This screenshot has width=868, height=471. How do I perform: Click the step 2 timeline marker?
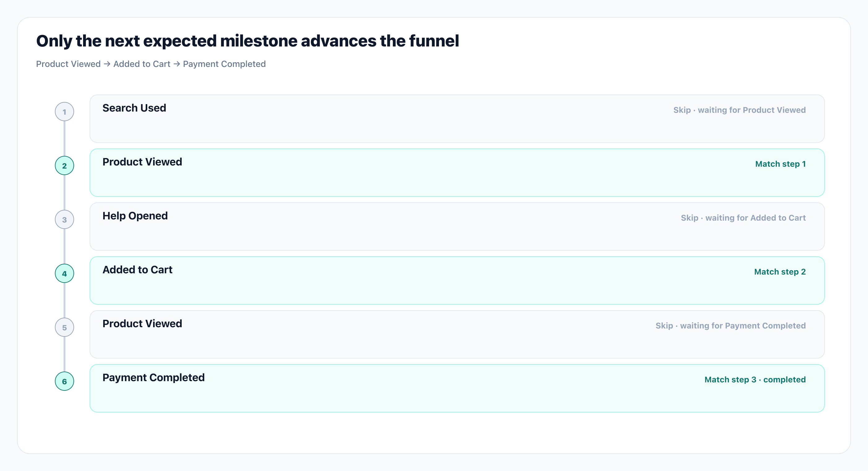point(64,165)
